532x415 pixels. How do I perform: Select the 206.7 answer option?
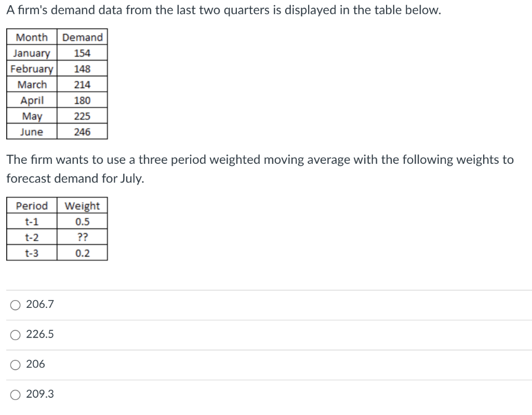14,305
